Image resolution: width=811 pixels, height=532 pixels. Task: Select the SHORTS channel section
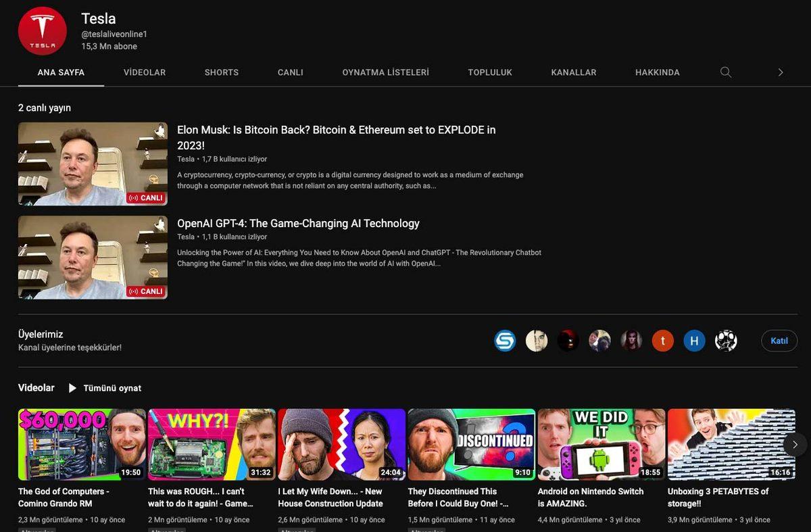221,72
